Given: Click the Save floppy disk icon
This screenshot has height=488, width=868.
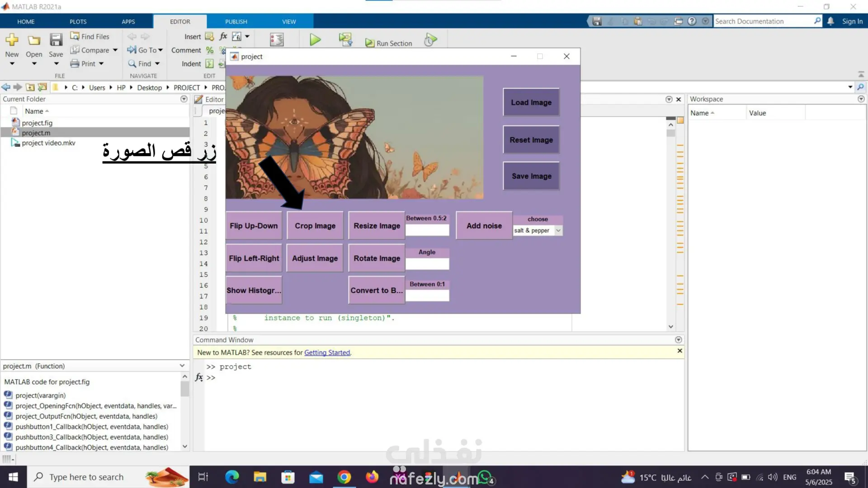Looking at the screenshot, I should point(56,40).
